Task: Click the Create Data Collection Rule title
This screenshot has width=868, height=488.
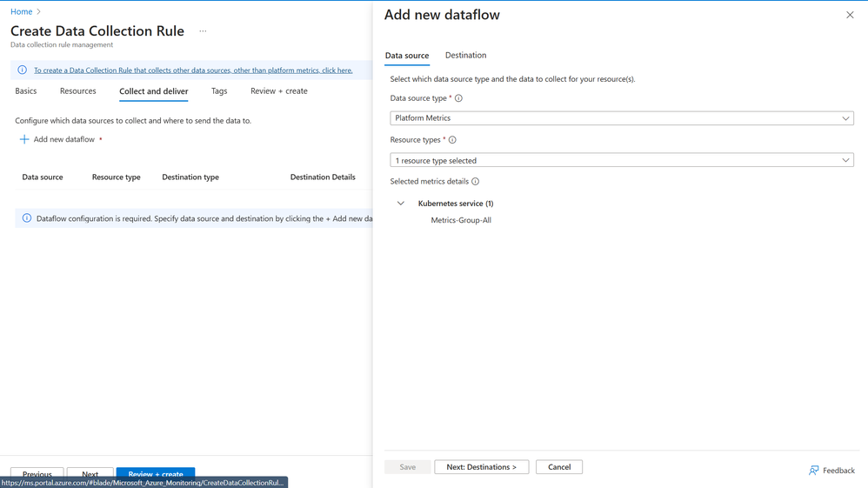Action: coord(97,31)
